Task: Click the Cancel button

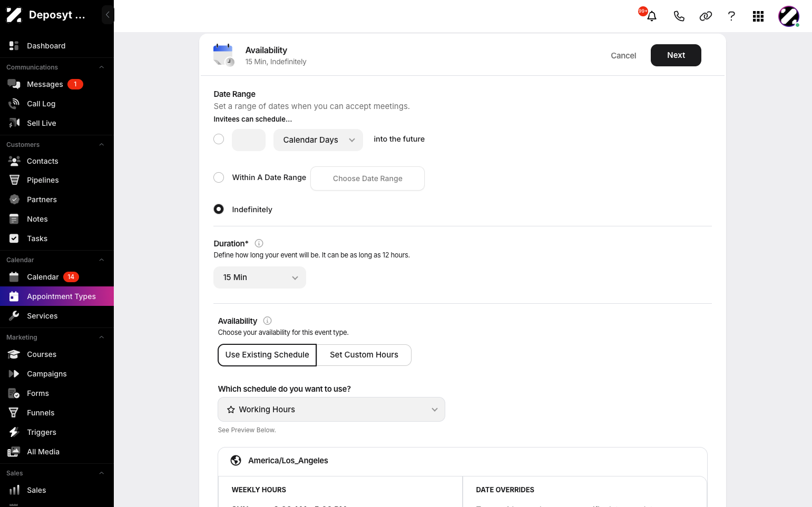Action: click(x=623, y=55)
